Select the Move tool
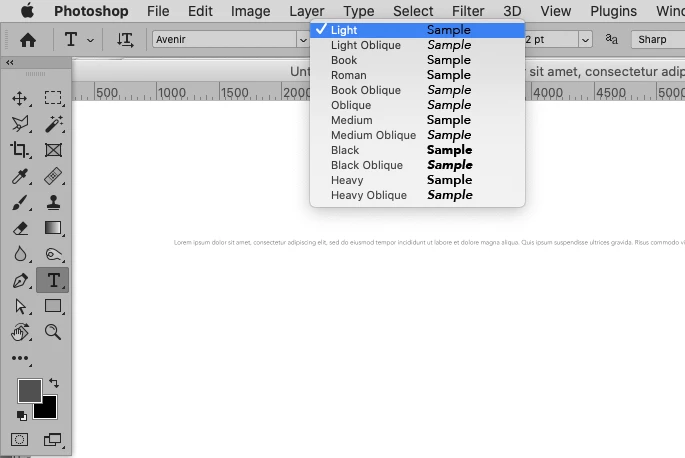This screenshot has height=458, width=685. click(20, 98)
